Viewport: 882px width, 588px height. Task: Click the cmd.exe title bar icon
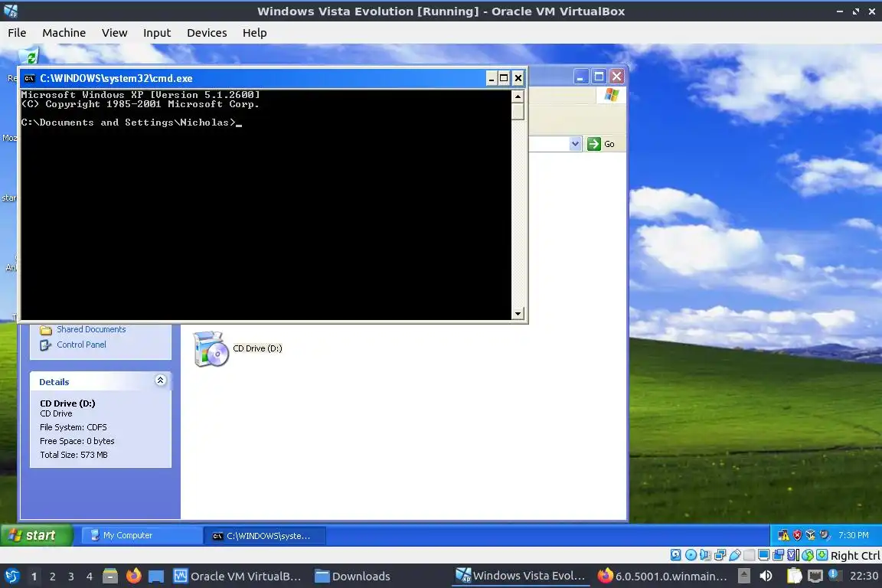point(30,78)
